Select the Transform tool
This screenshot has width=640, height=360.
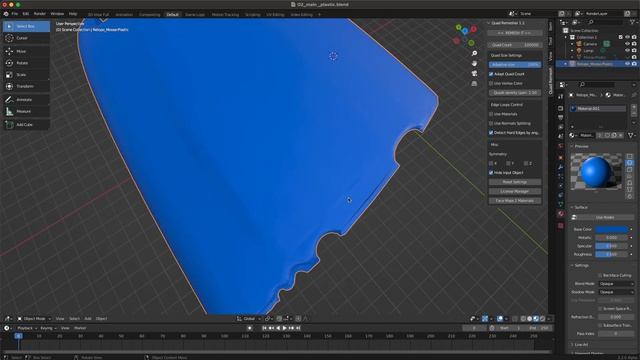pyautogui.click(x=27, y=87)
